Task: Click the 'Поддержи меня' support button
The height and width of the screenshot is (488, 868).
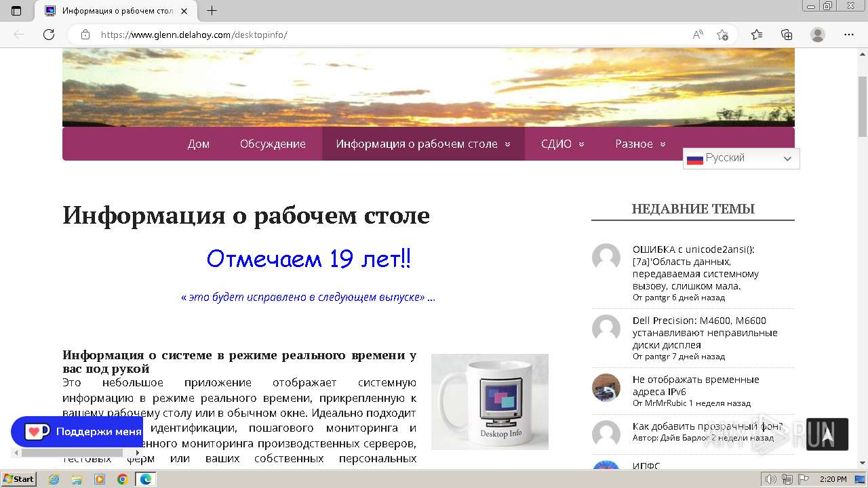Action: (77, 432)
